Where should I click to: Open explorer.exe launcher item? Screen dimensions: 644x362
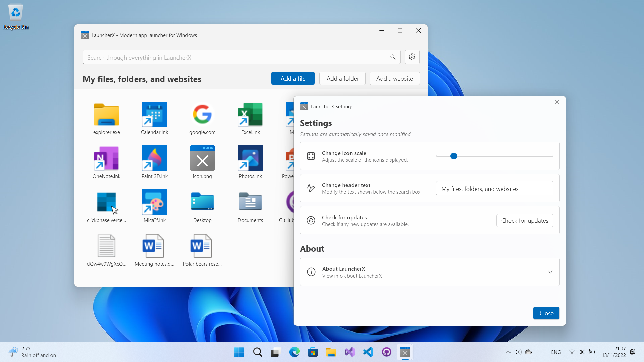pyautogui.click(x=106, y=119)
